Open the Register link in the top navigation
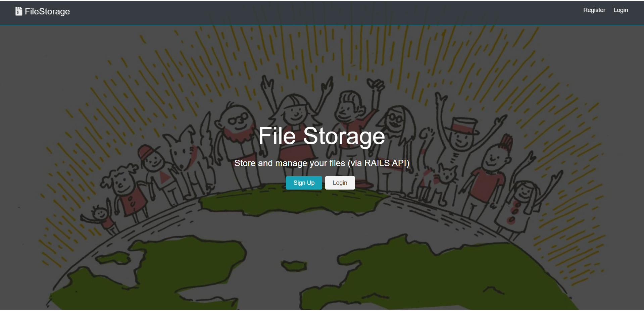This screenshot has height=311, width=644. 594,10
